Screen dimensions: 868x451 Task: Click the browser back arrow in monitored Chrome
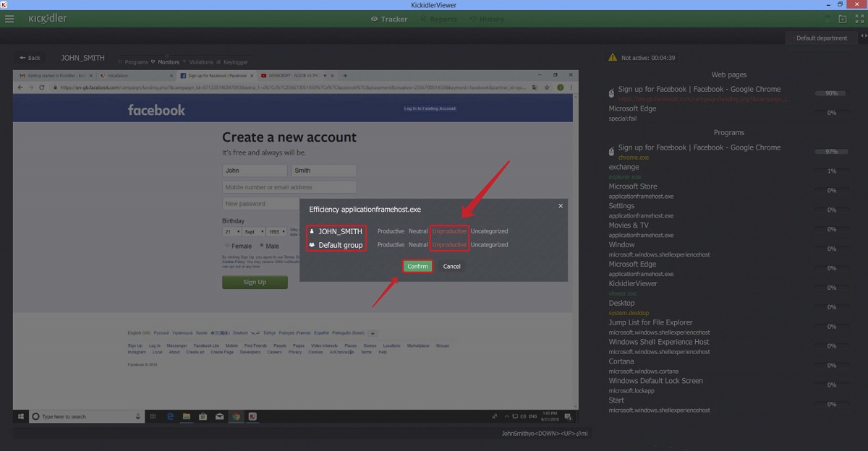(20, 87)
